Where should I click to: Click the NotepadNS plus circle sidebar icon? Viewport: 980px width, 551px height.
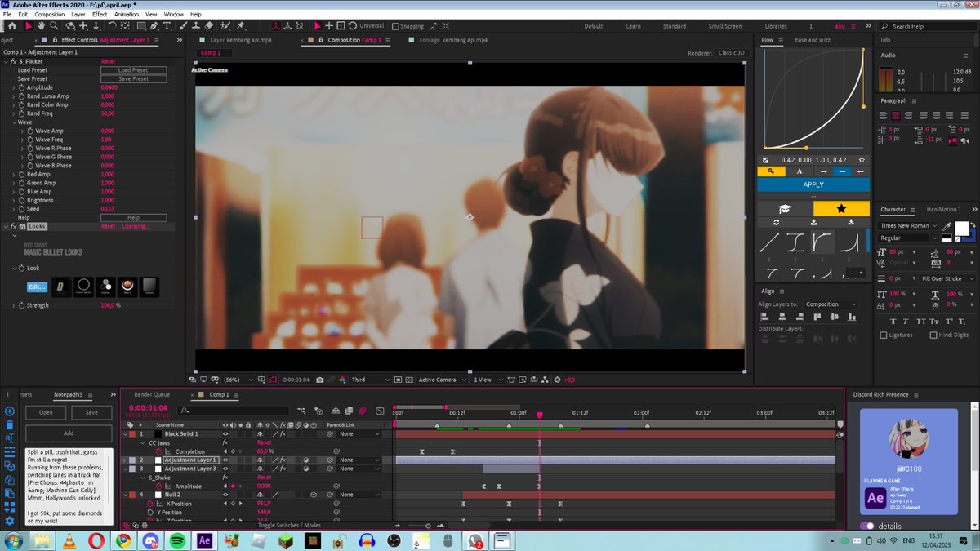[x=9, y=411]
